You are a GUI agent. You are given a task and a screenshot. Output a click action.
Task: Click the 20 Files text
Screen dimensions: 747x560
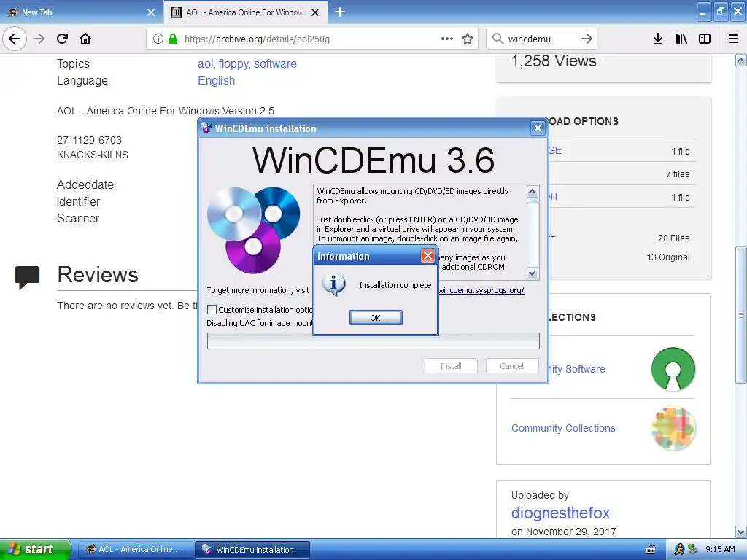(x=673, y=238)
